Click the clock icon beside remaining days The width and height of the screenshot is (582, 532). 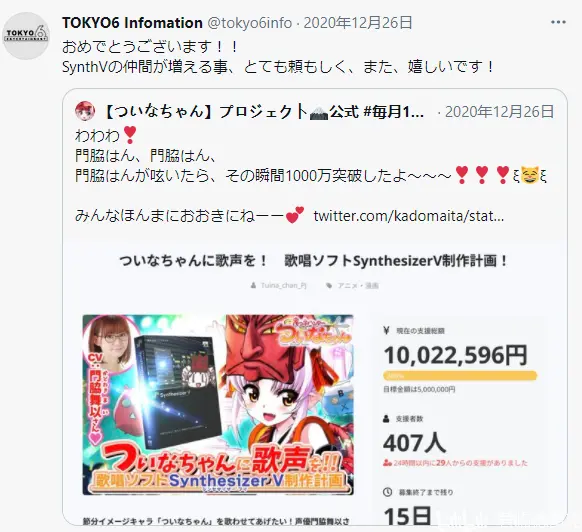[387, 492]
